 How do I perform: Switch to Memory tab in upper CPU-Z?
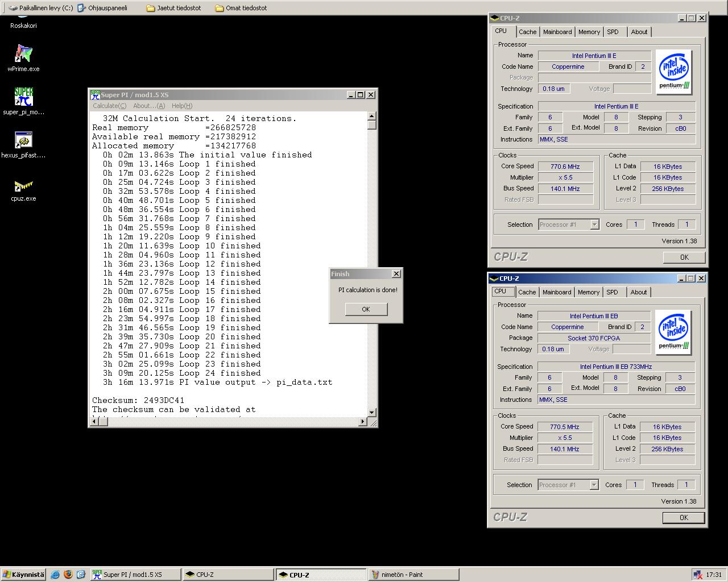click(x=589, y=32)
